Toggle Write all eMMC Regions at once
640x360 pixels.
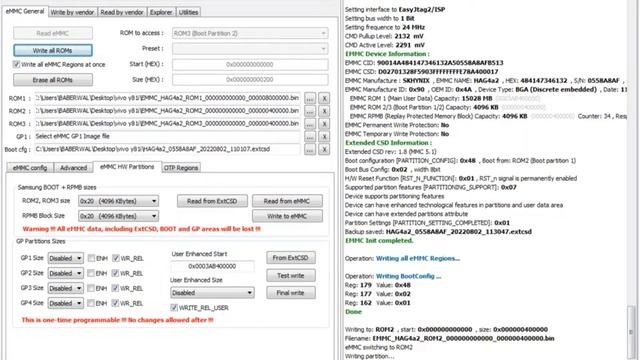(x=16, y=64)
